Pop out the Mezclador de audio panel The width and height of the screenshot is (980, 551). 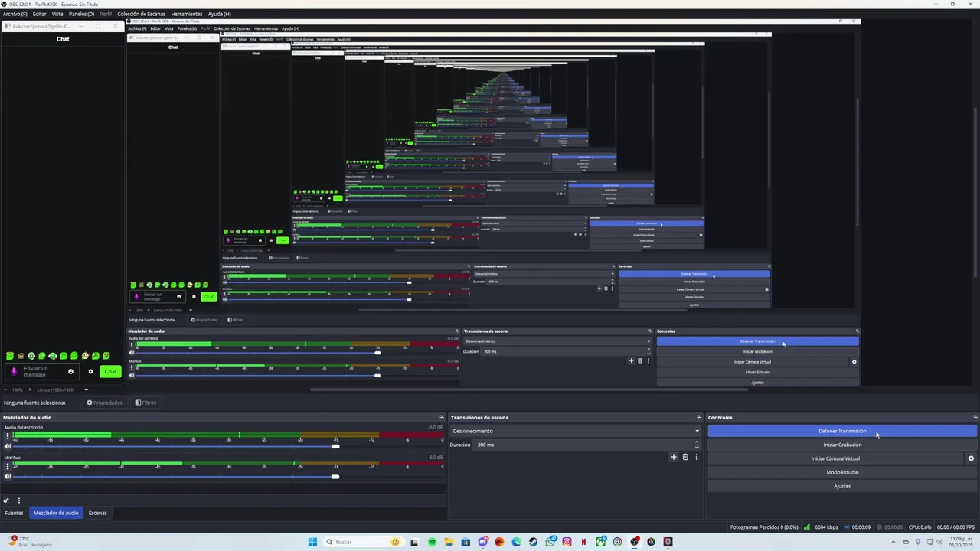point(441,418)
